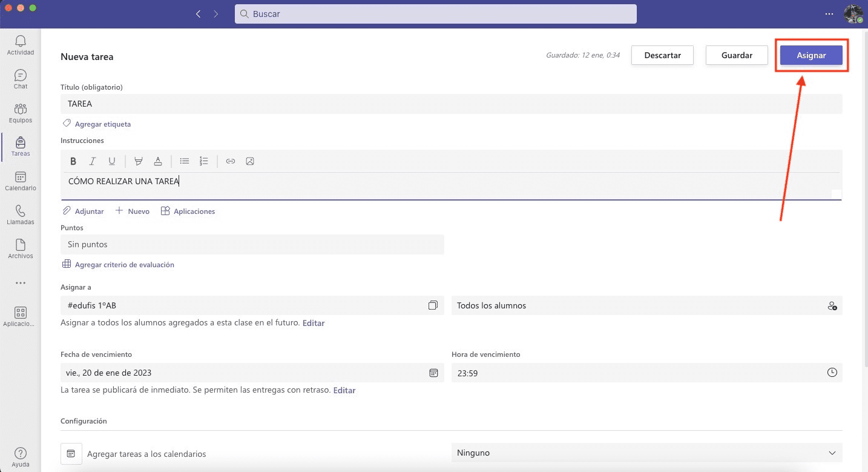Insert a link in instructions
This screenshot has width=868, height=472.
[231, 161]
